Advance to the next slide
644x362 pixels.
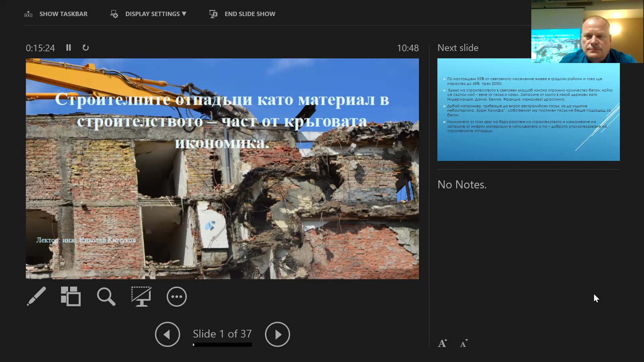(277, 334)
